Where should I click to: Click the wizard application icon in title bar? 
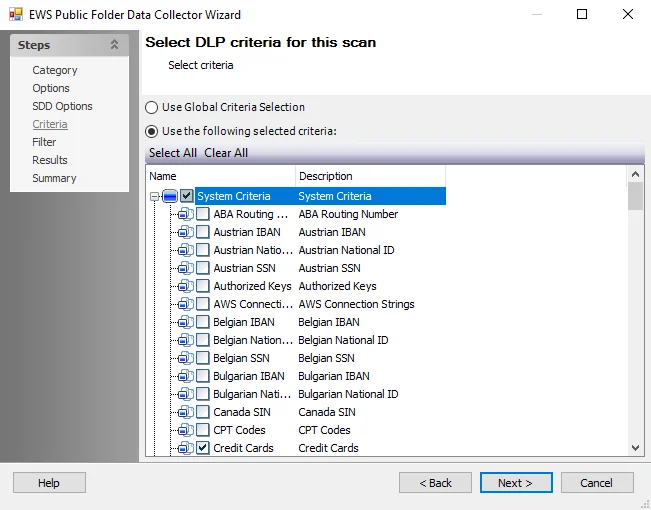(x=16, y=15)
